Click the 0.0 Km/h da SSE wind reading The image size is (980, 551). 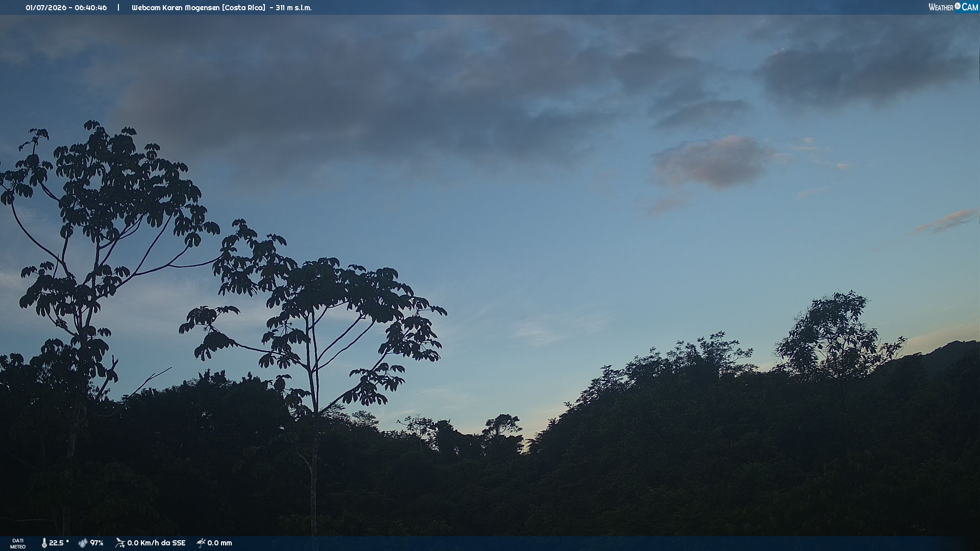[156, 543]
